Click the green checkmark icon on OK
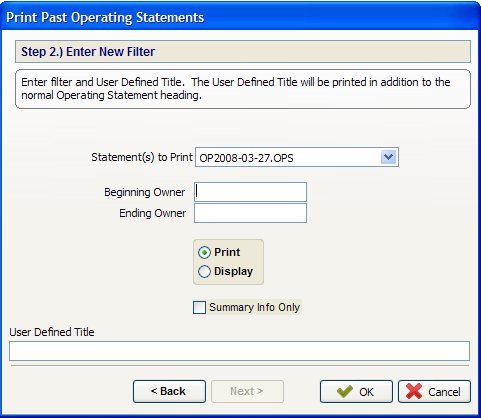The width and height of the screenshot is (481, 418). [345, 391]
